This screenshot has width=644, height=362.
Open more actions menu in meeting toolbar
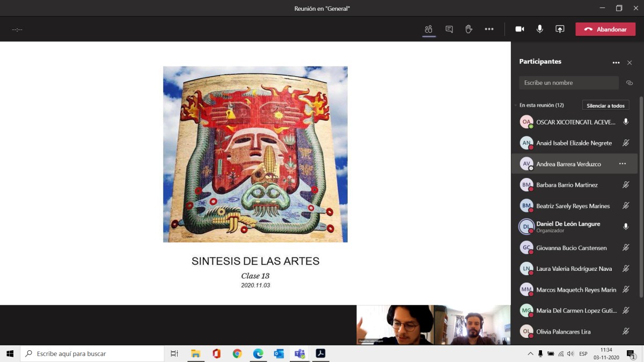(489, 29)
